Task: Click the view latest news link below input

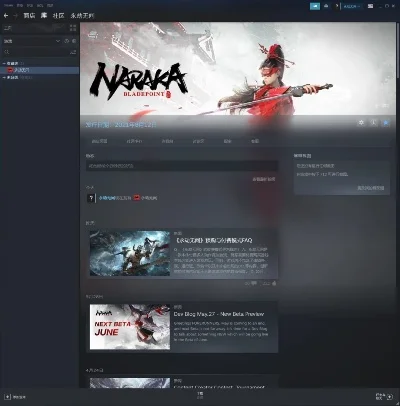Action: [264, 179]
